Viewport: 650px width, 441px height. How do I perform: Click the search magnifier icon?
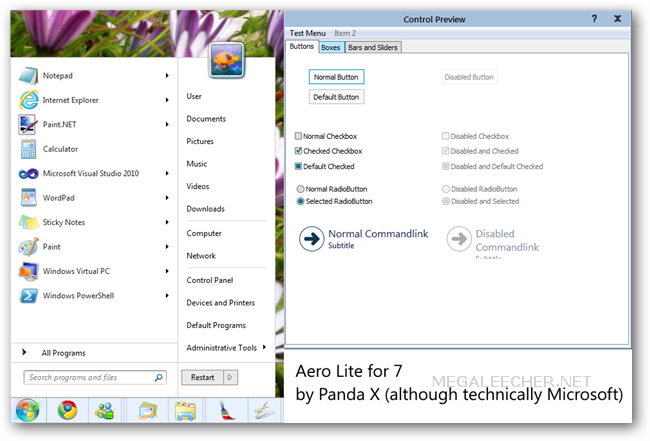coord(158,378)
